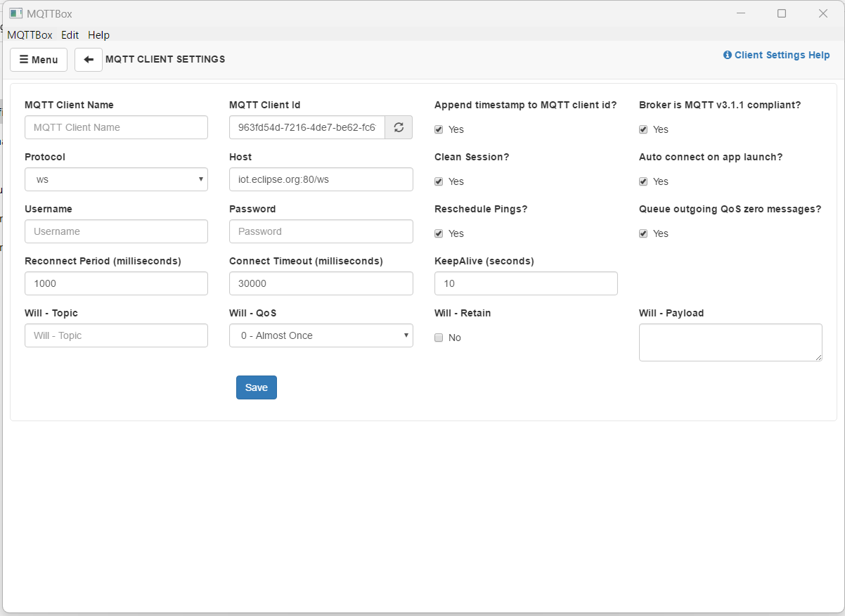Click the 'Auto connect on app launch?' label
Screen dimensions: 845x616
pos(711,157)
